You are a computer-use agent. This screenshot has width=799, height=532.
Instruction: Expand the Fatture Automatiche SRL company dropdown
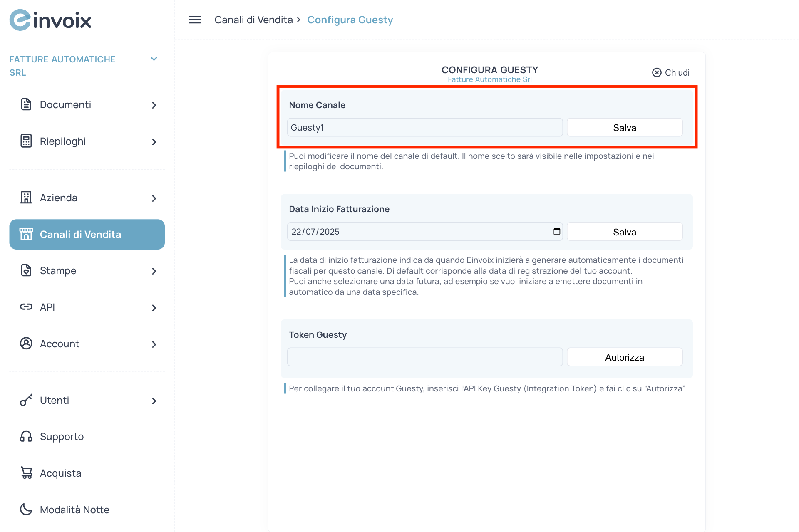(154, 59)
